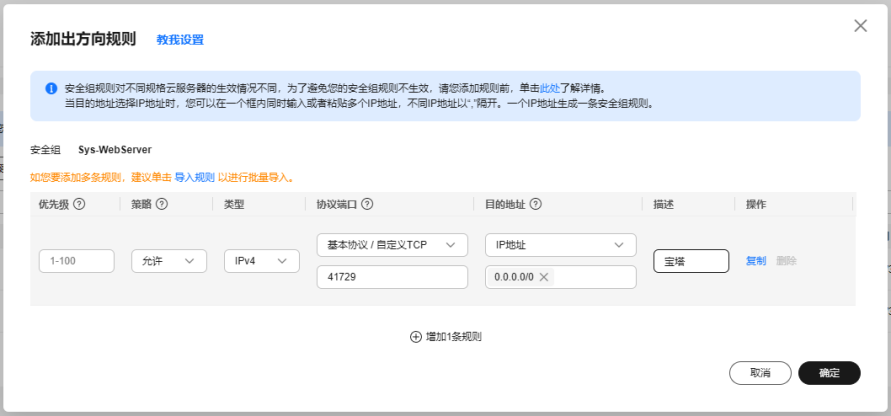Image resolution: width=891 pixels, height=416 pixels.
Task: Click the Sys-WebServer security group name
Action: pyautogui.click(x=115, y=150)
